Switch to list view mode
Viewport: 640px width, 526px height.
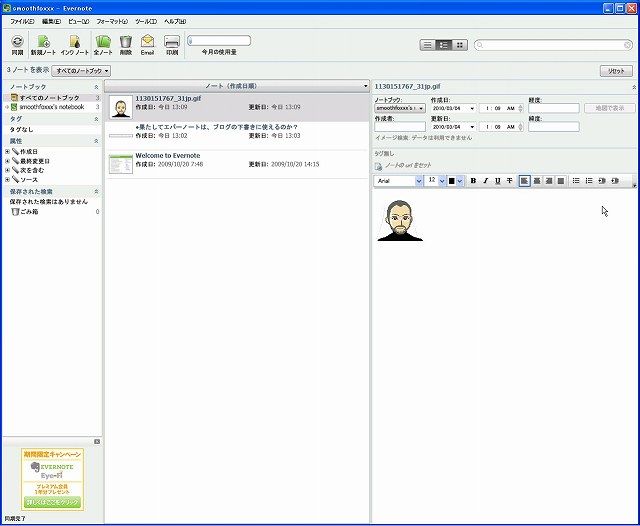(427, 45)
